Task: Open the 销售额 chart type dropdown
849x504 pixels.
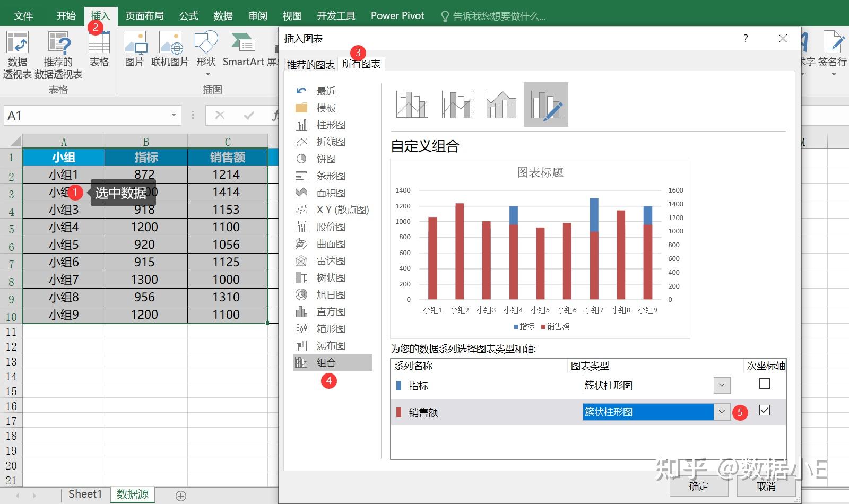Action: [721, 412]
